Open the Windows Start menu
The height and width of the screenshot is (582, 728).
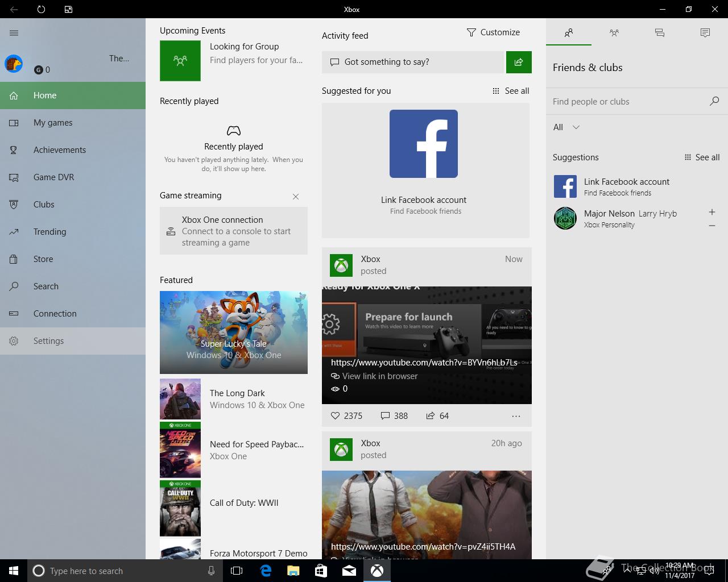(14, 571)
